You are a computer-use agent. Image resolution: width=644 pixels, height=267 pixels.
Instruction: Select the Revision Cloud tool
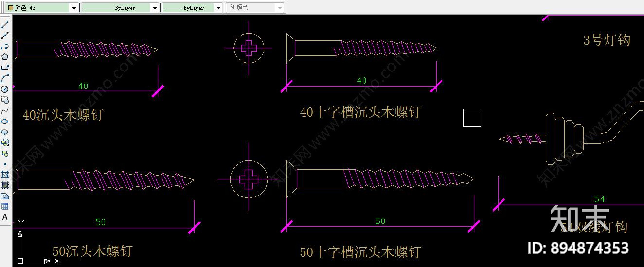pos(5,100)
